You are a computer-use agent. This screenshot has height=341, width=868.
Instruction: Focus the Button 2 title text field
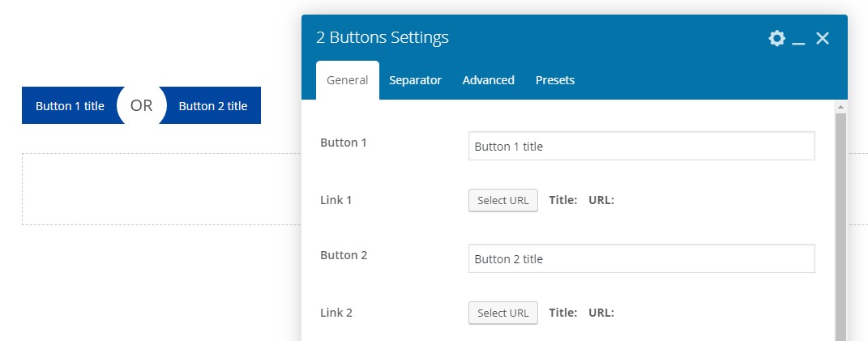tap(641, 259)
